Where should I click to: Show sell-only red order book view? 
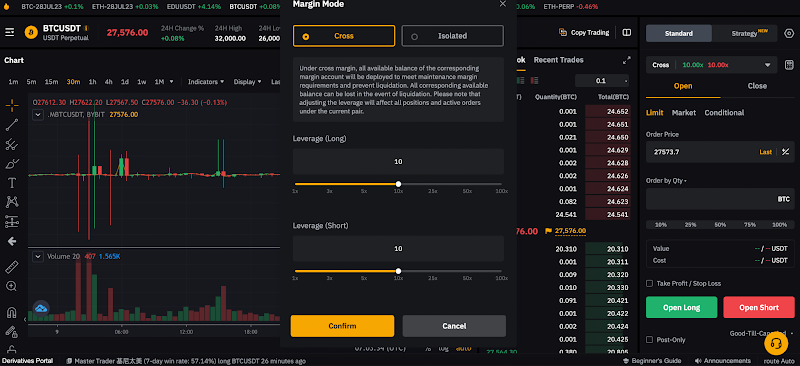(534, 81)
